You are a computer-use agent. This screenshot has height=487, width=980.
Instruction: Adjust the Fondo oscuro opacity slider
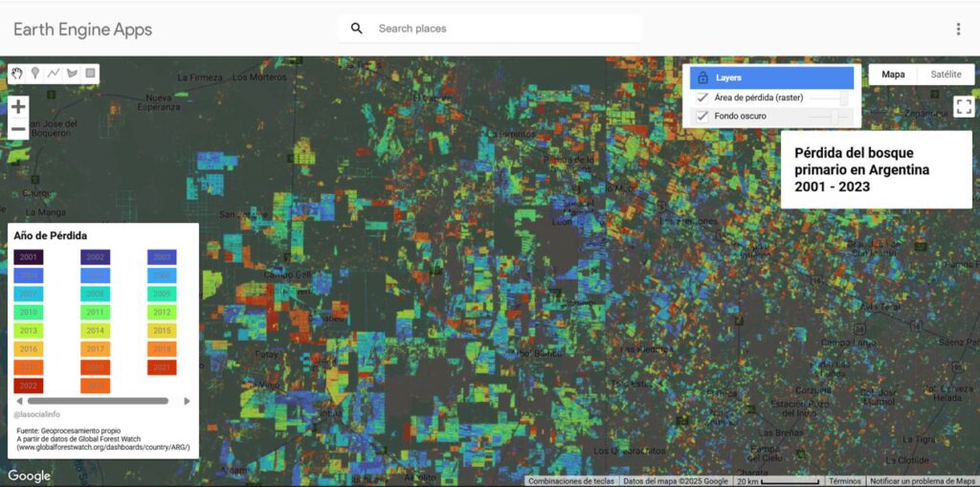coord(835,116)
